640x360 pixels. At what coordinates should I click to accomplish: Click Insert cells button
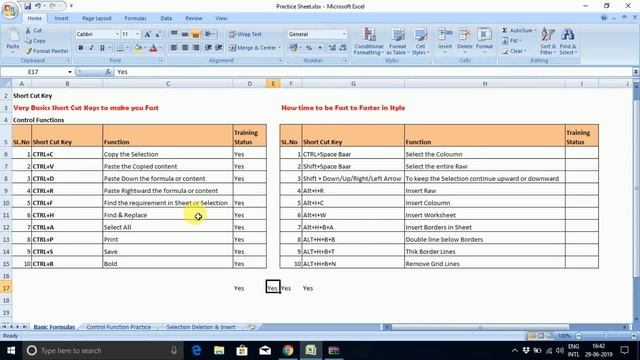tap(445, 40)
